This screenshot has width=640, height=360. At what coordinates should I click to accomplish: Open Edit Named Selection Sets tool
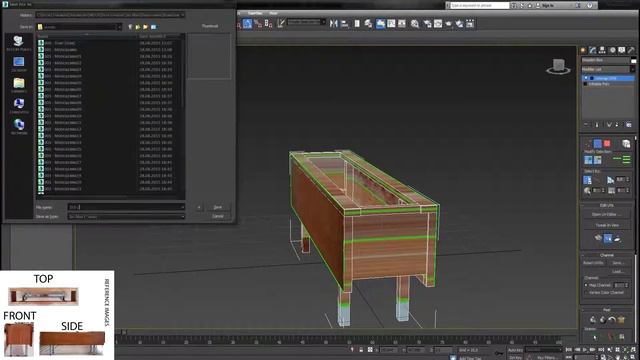point(281,24)
